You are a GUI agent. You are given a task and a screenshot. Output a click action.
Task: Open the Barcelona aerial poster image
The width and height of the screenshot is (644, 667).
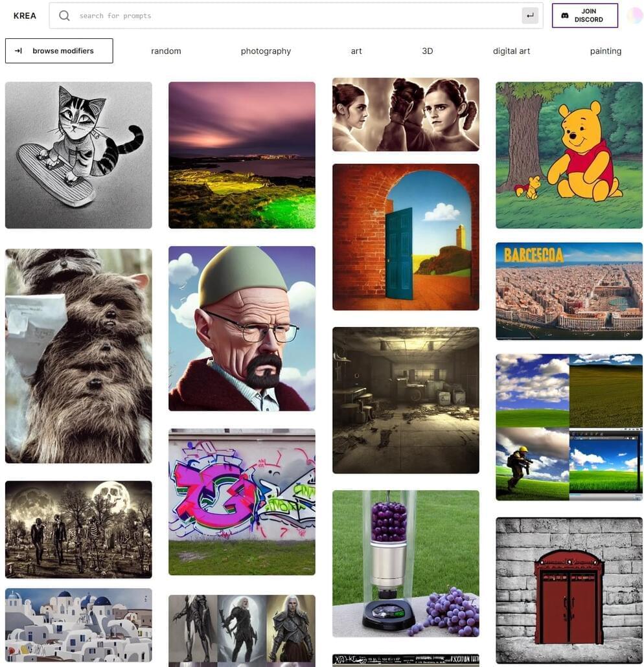pos(569,291)
